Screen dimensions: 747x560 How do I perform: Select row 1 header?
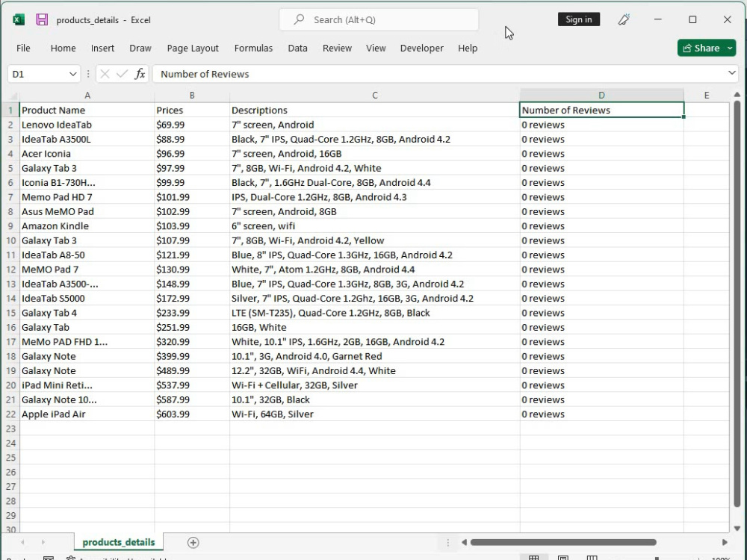click(10, 110)
